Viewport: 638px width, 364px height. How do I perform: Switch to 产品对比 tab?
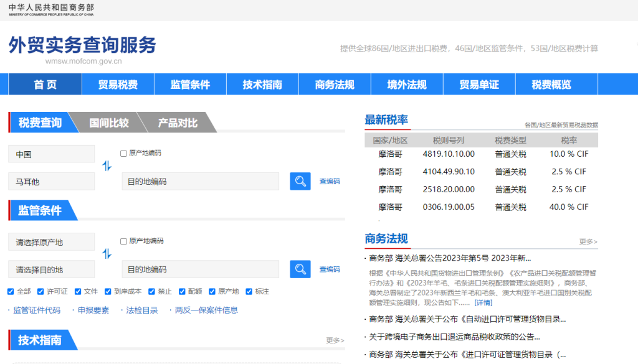178,123
